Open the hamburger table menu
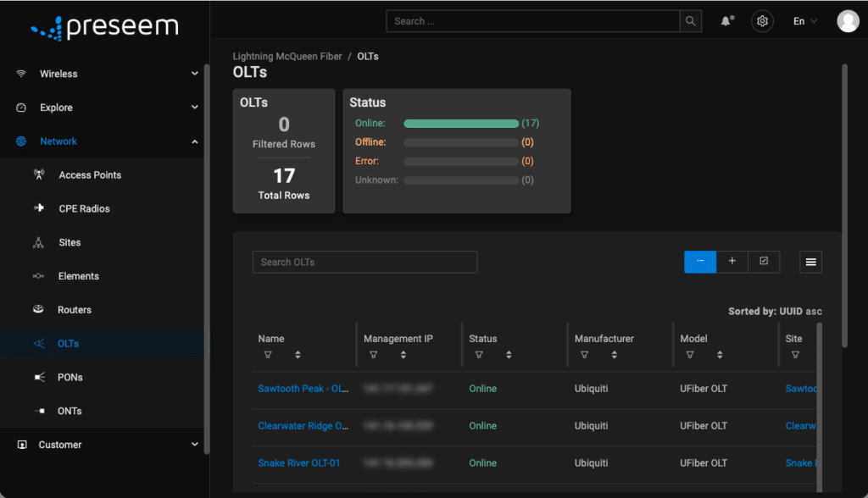 click(x=811, y=263)
